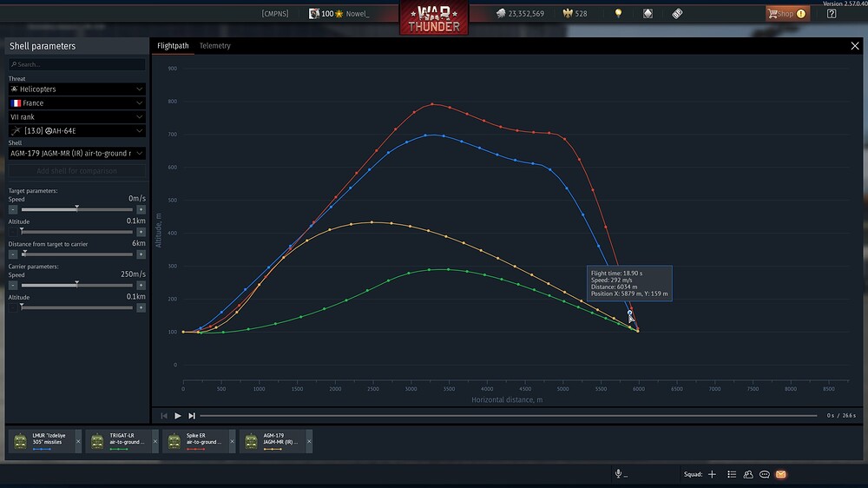This screenshot has height=488, width=868.
Task: Open the Shop cart button
Action: 787,13
